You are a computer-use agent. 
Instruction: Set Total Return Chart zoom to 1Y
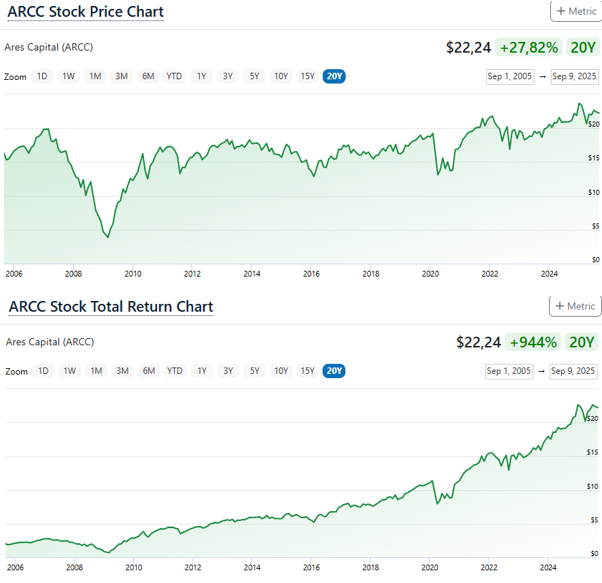tap(202, 371)
